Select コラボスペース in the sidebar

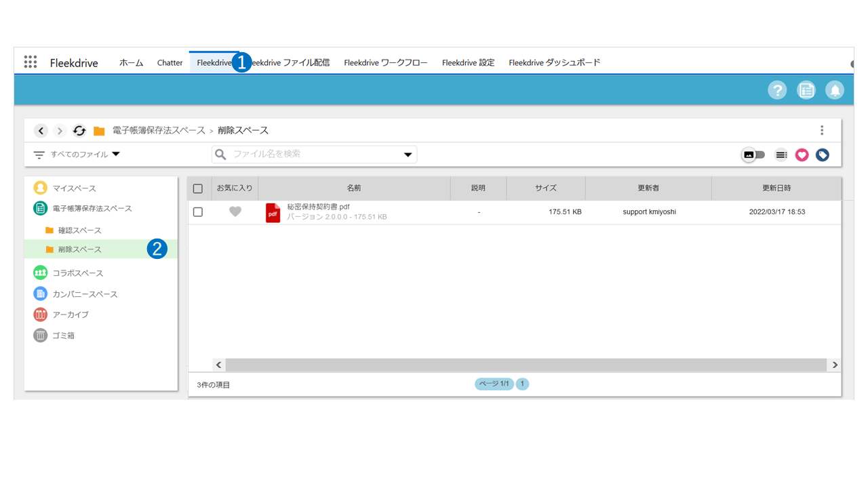point(78,273)
